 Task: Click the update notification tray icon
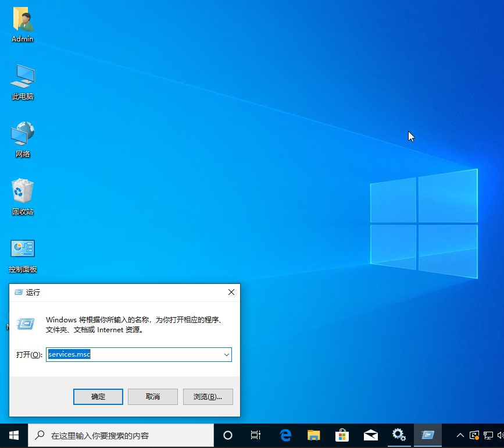point(474,435)
